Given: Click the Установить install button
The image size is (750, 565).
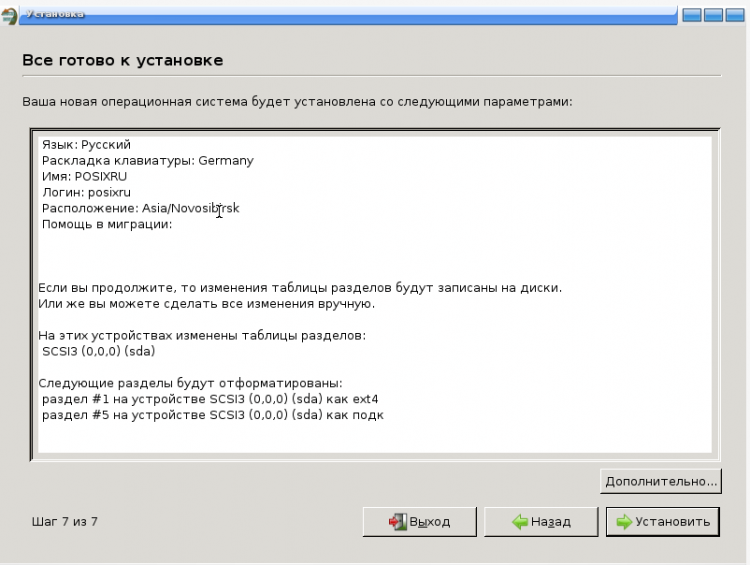Looking at the screenshot, I should tap(662, 521).
